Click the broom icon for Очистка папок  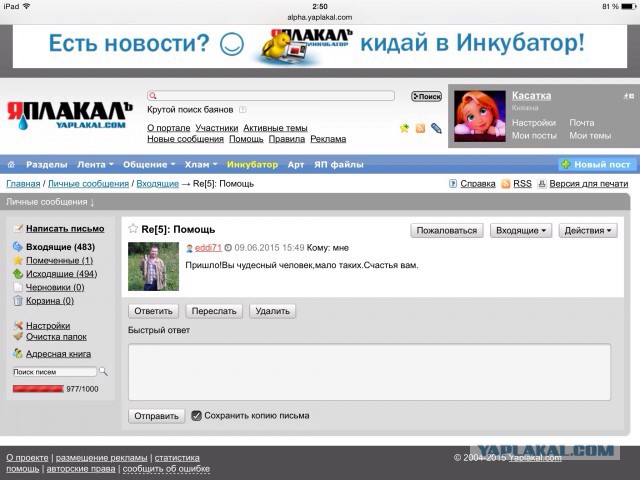18,336
